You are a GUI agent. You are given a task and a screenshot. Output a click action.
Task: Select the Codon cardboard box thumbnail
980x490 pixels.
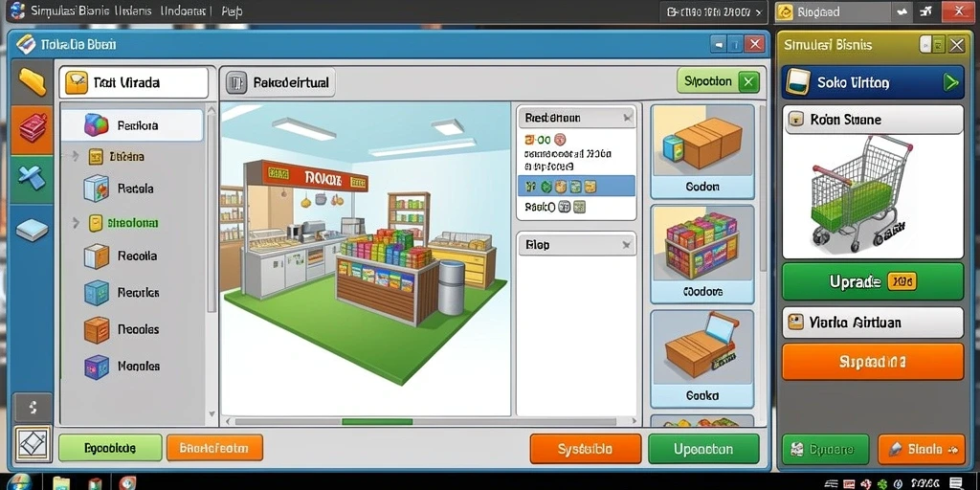(702, 150)
